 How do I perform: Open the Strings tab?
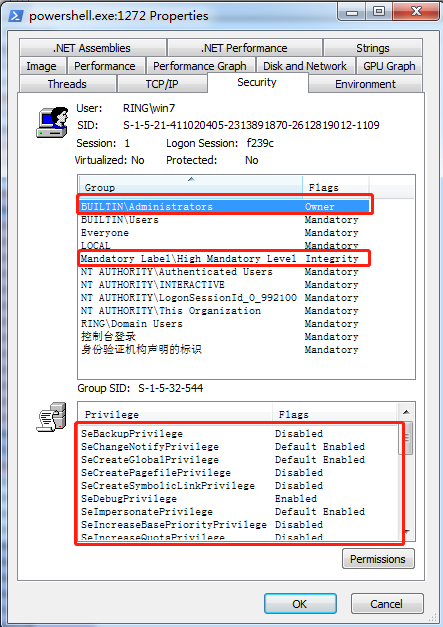pos(373,48)
